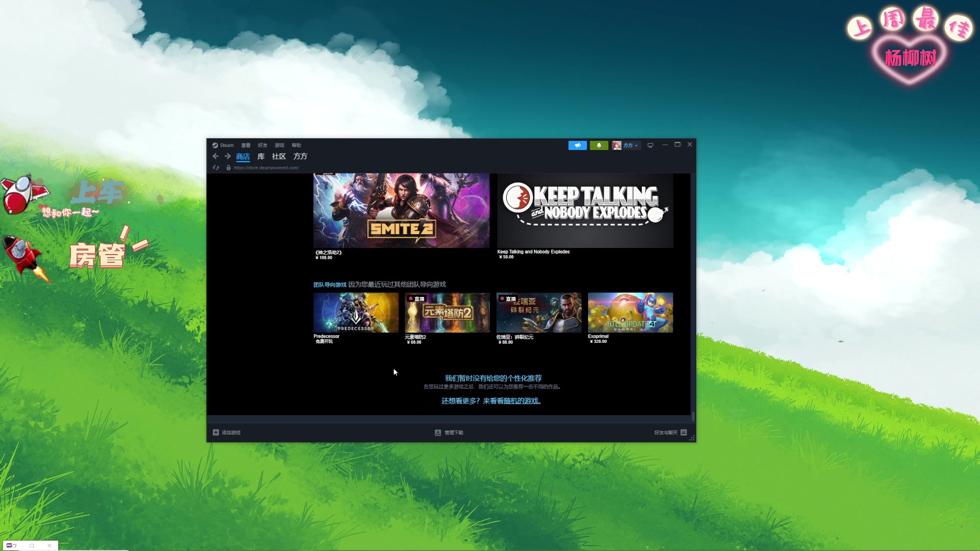The height and width of the screenshot is (551, 980).
Task: Minimize the Steam window
Action: click(665, 145)
